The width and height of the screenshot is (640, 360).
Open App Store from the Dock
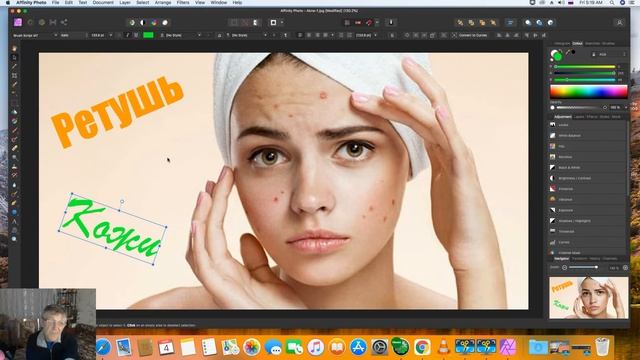pos(358,347)
